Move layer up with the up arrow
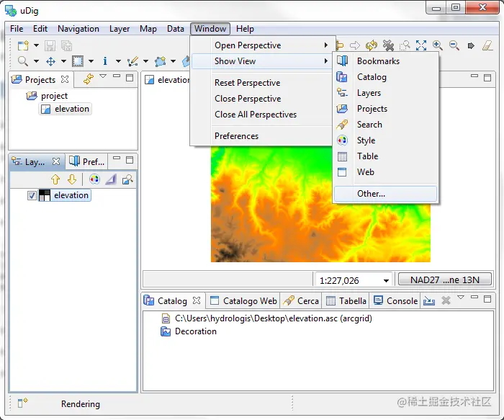This screenshot has height=420, width=504. click(55, 179)
